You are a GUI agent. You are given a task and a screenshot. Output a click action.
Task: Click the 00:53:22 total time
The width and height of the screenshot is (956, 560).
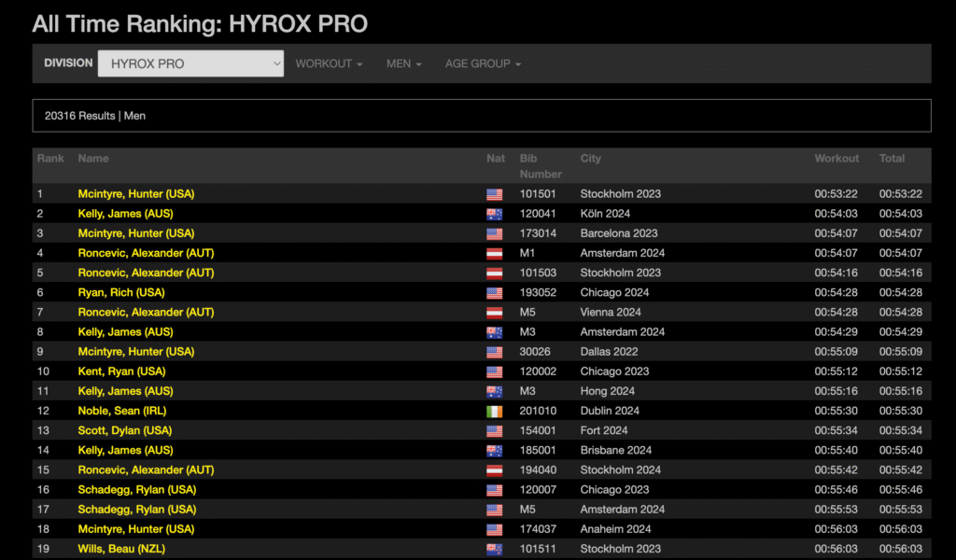[x=901, y=194]
